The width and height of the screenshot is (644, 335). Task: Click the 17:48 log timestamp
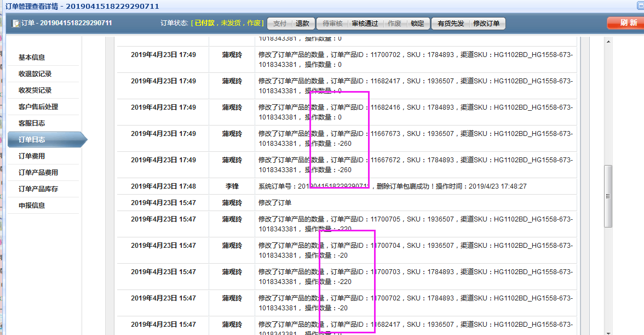163,186
